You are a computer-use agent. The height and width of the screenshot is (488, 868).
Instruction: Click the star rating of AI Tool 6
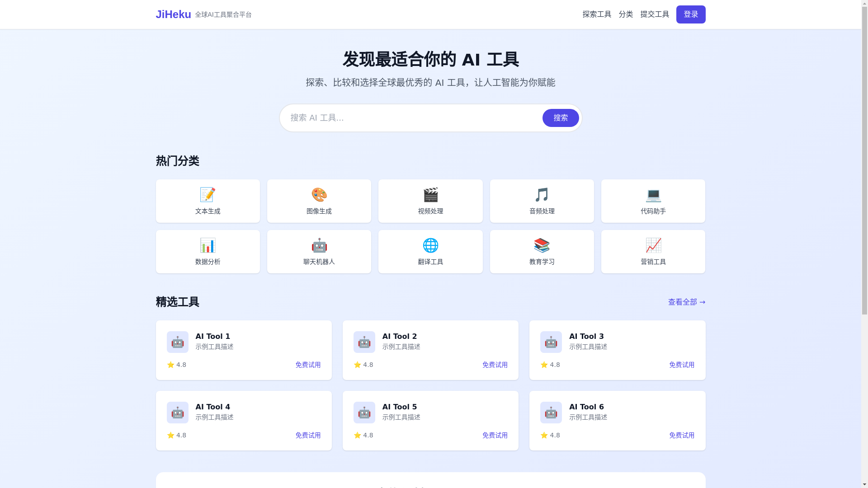coord(550,435)
